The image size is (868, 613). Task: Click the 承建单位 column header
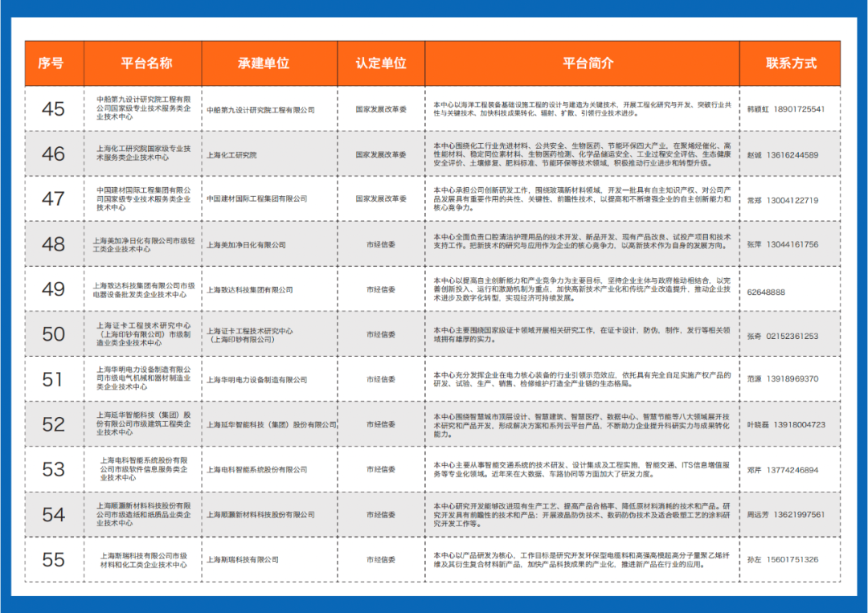pyautogui.click(x=264, y=63)
